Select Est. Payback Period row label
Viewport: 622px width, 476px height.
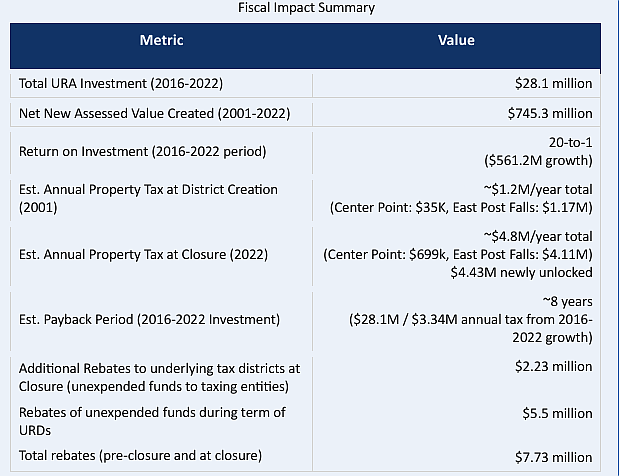[x=149, y=320]
